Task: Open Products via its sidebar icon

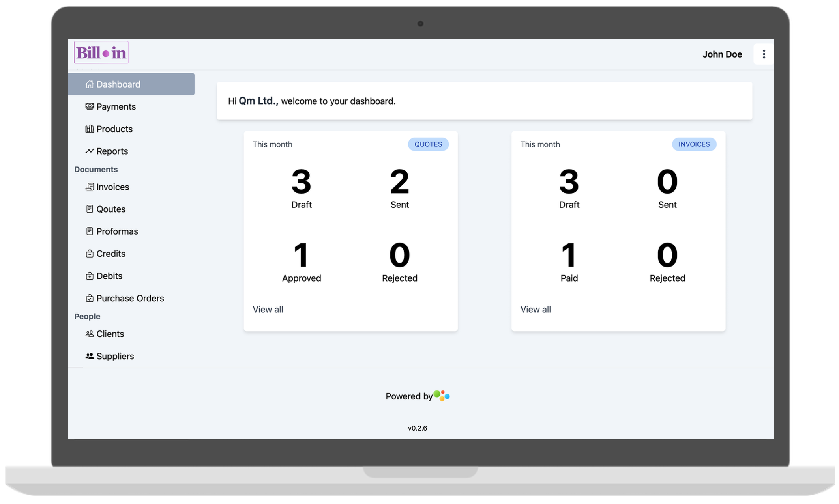Action: pyautogui.click(x=90, y=129)
